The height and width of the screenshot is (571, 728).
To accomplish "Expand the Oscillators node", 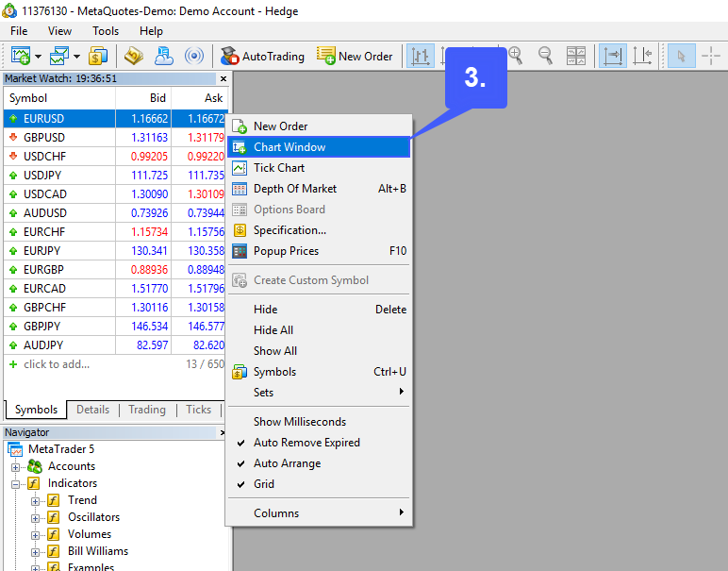I will [x=35, y=518].
